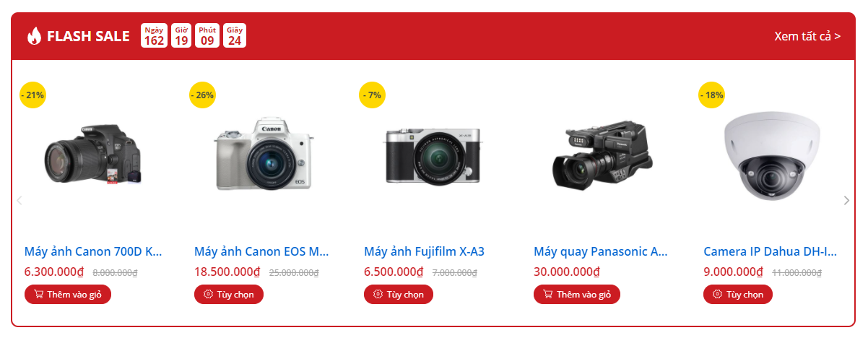Click the -18% discount badge
Viewport: 868px width, 338px height.
(712, 95)
